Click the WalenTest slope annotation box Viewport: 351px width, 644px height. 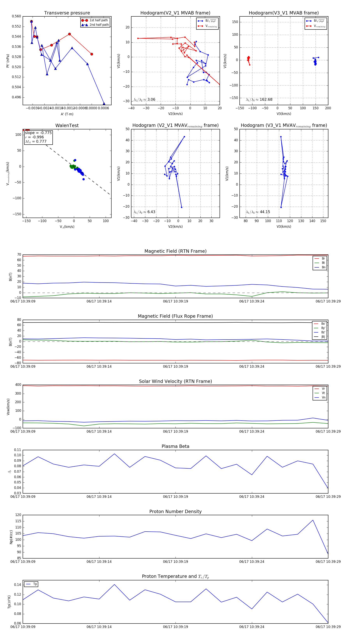pyautogui.click(x=38, y=137)
